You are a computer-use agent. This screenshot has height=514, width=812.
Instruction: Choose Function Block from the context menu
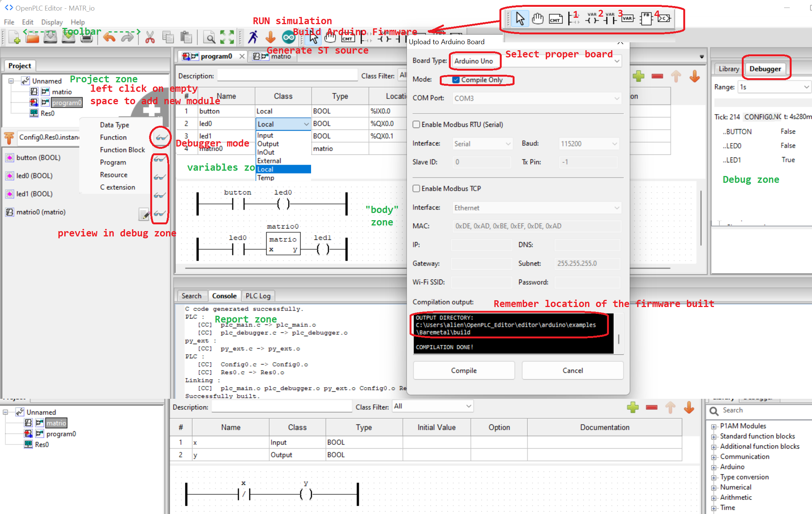pos(122,150)
